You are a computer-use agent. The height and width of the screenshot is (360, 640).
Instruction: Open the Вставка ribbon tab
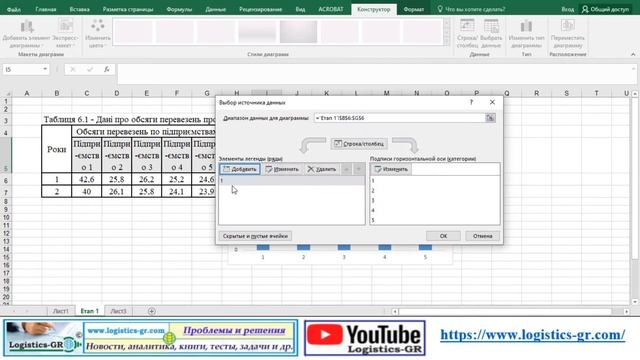point(80,9)
